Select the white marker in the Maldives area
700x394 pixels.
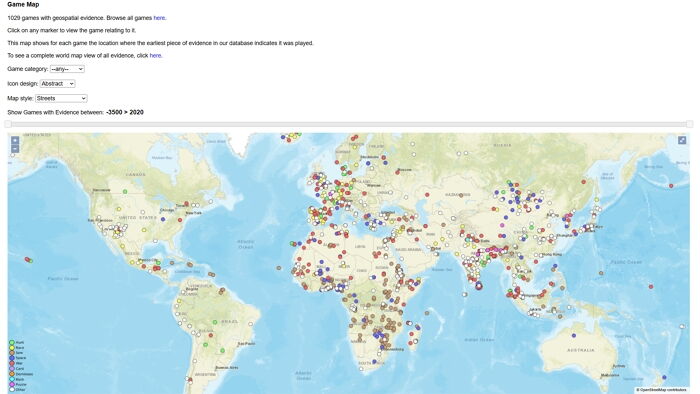[465, 294]
